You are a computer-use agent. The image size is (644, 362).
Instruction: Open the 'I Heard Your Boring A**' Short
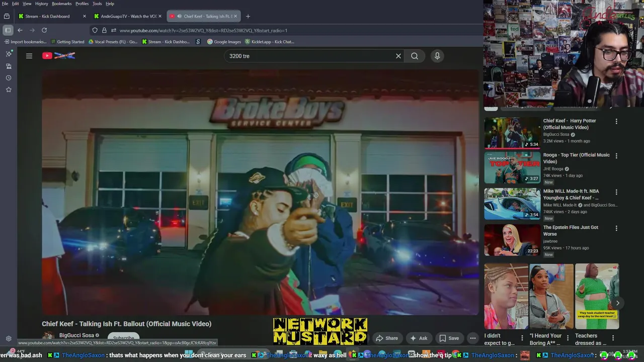click(x=551, y=296)
